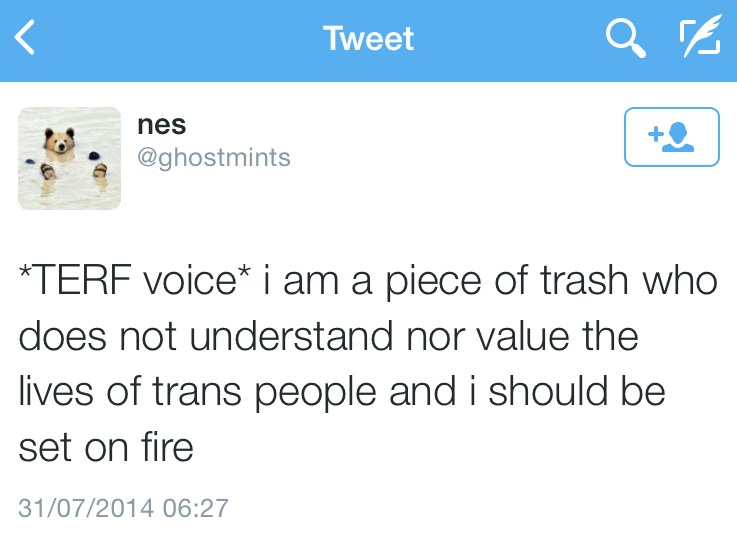Viewport: 737px width, 552px height.
Task: Open the @ghostmints profile handle
Action: pyautogui.click(x=213, y=158)
